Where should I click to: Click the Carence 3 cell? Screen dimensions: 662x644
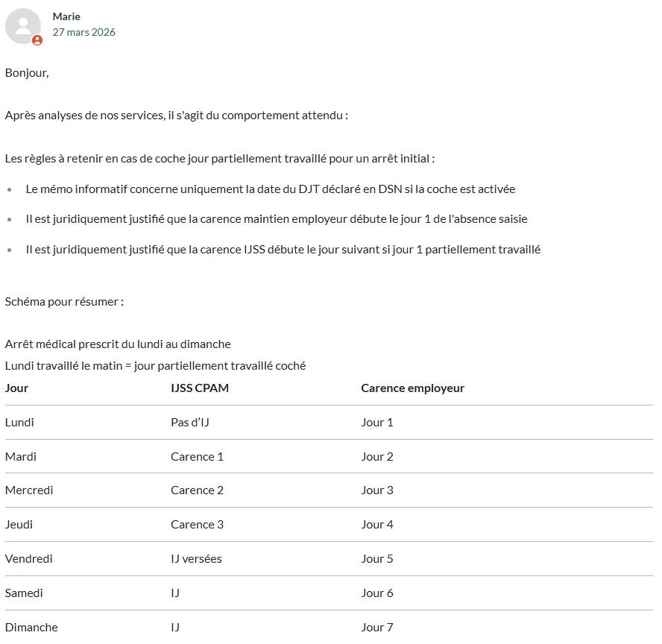[197, 524]
